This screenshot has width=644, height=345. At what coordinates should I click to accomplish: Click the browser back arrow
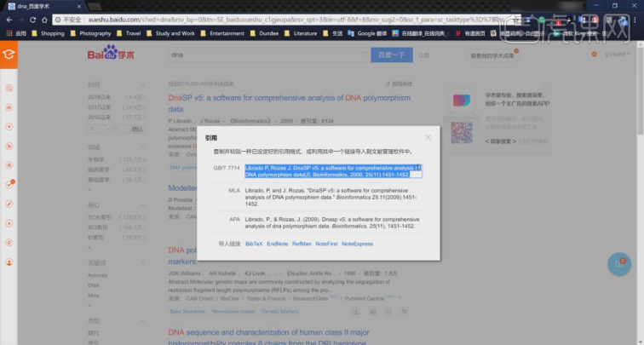(x=9, y=20)
